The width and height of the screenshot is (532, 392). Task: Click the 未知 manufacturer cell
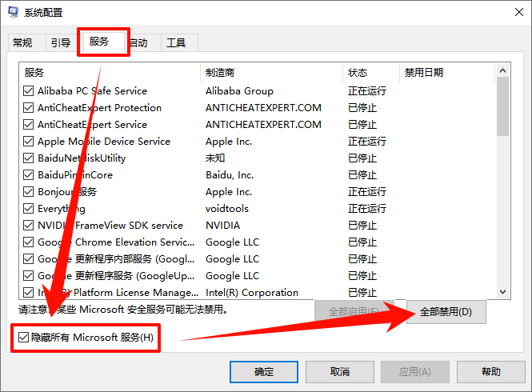point(215,158)
